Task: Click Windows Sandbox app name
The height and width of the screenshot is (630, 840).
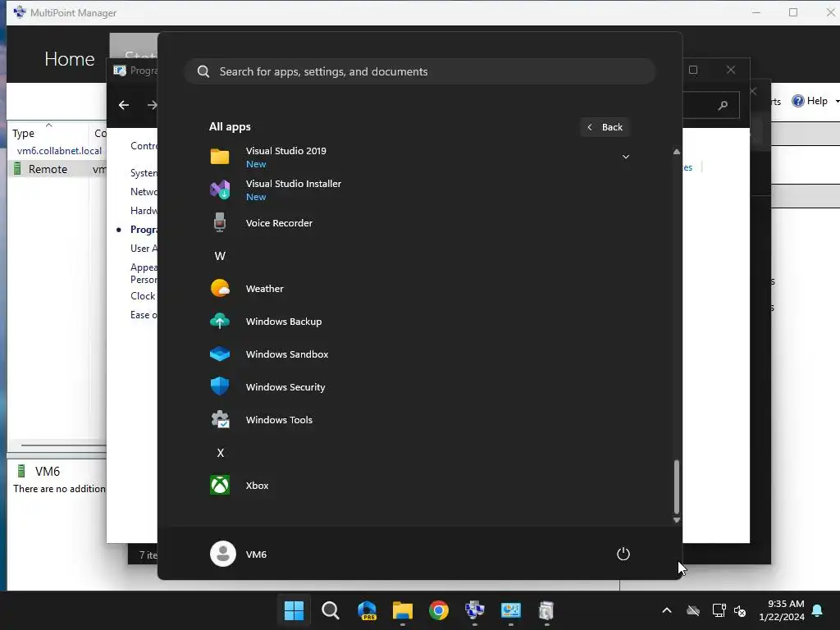Action: 286,354
